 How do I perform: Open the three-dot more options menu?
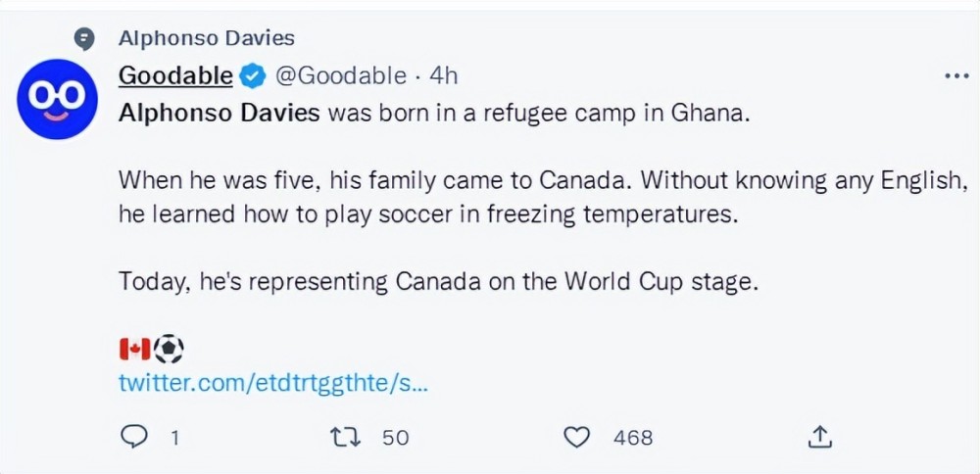955,75
